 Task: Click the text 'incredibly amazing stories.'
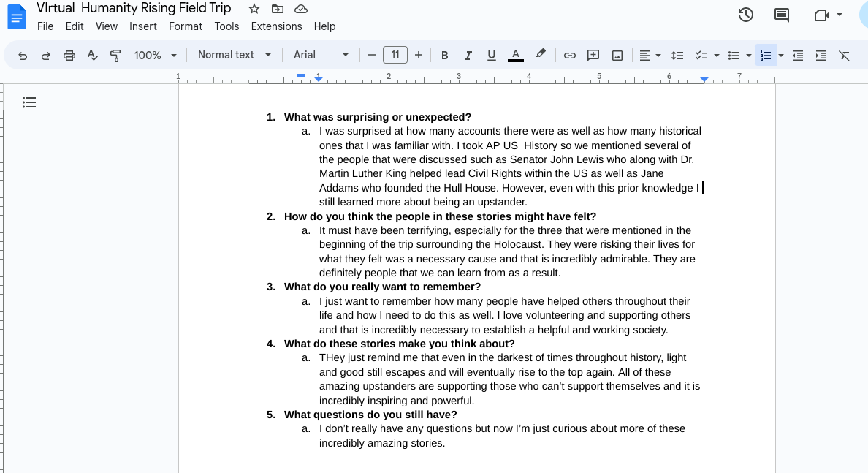tap(382, 443)
